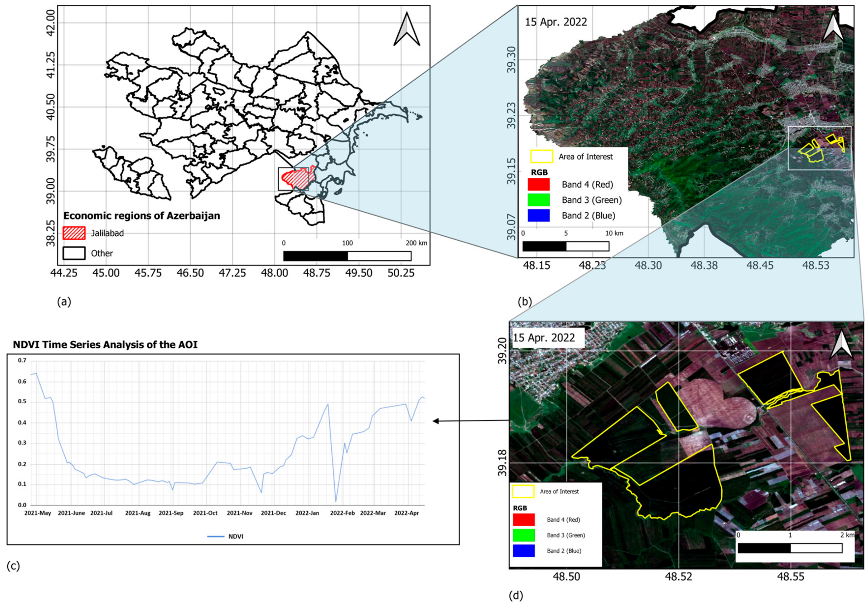The height and width of the screenshot is (606, 868).
Task: Click north arrow on zoomed AOI map
Action: (842, 345)
